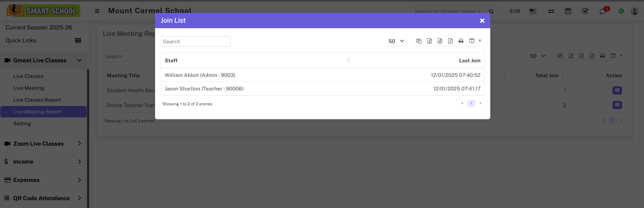Click Copy icon in background report toolbar
Image resolution: width=644 pixels, height=208 pixels.
(560, 56)
